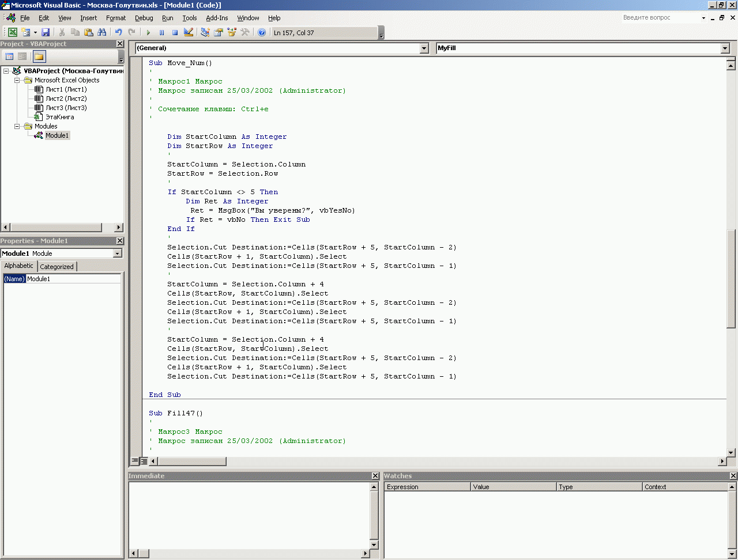Image resolution: width=738 pixels, height=560 pixels.
Task: Click the Value column header in Watches
Action: click(x=513, y=487)
